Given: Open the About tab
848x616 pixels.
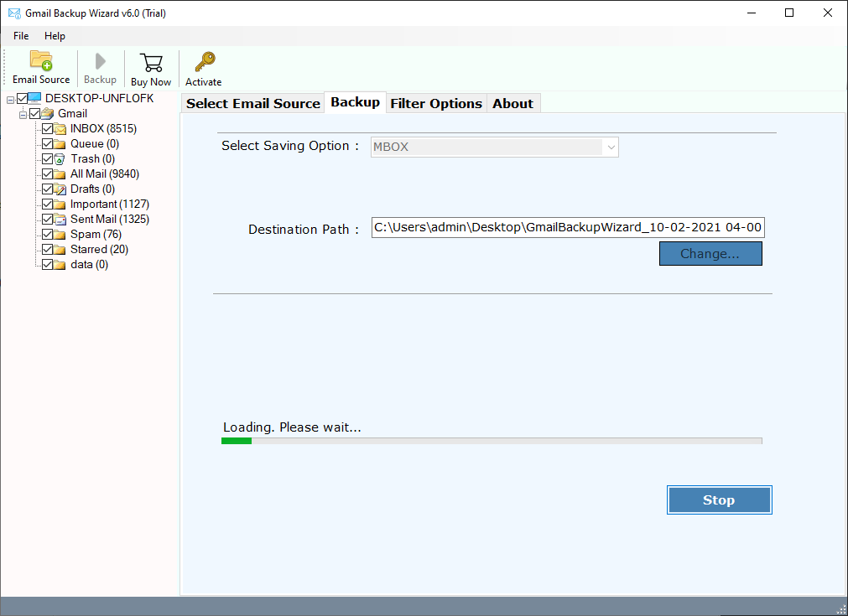Looking at the screenshot, I should click(512, 103).
